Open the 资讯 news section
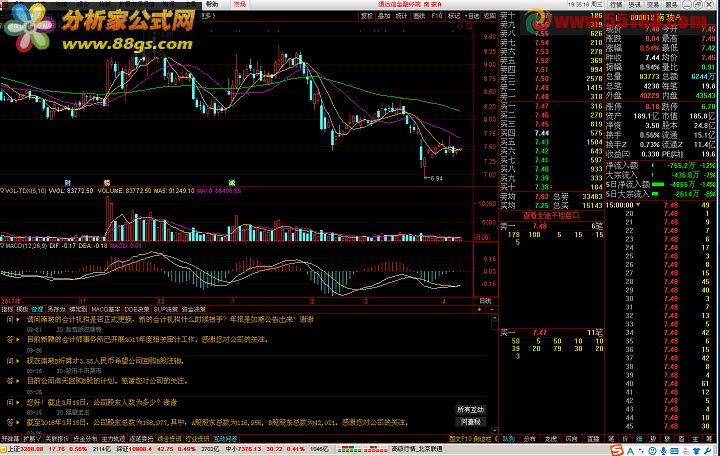This screenshot has width=720, height=456. tap(634, 4)
